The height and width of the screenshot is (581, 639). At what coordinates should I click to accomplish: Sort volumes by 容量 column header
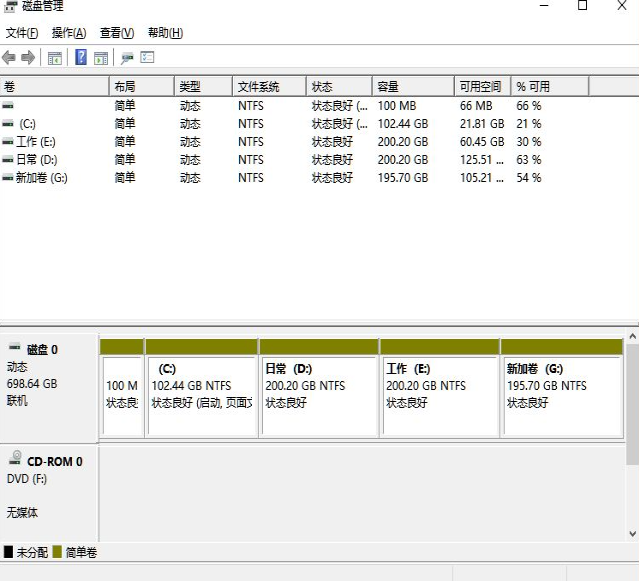click(x=412, y=87)
